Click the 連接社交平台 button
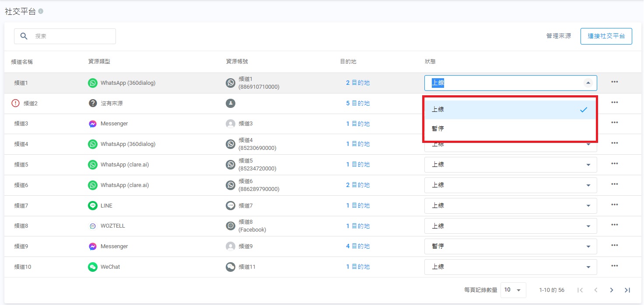Image resolution: width=644 pixels, height=305 pixels. click(606, 36)
